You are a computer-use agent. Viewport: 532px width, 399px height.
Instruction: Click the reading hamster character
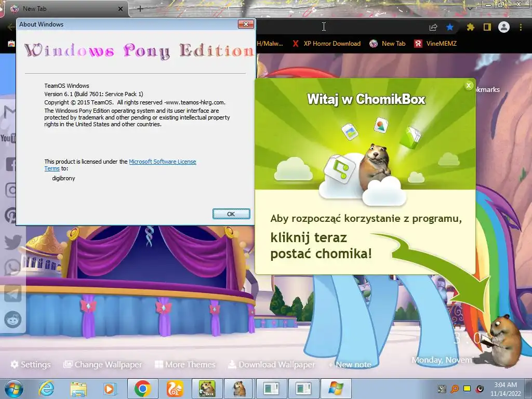point(504,341)
